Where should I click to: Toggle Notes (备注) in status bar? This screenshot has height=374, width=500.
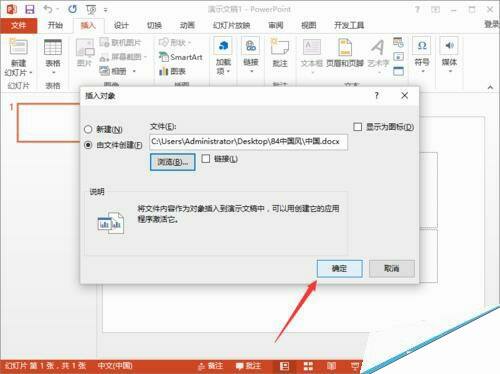[210, 366]
